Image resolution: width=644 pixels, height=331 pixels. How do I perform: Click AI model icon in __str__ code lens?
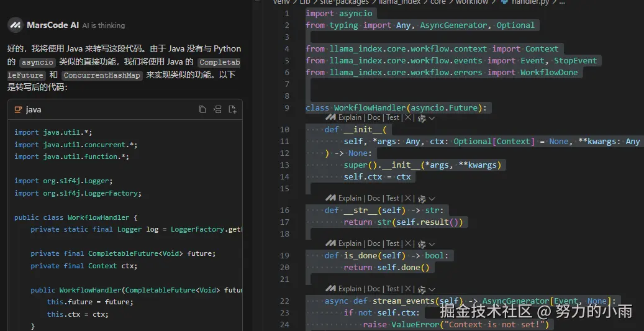[x=422, y=199]
